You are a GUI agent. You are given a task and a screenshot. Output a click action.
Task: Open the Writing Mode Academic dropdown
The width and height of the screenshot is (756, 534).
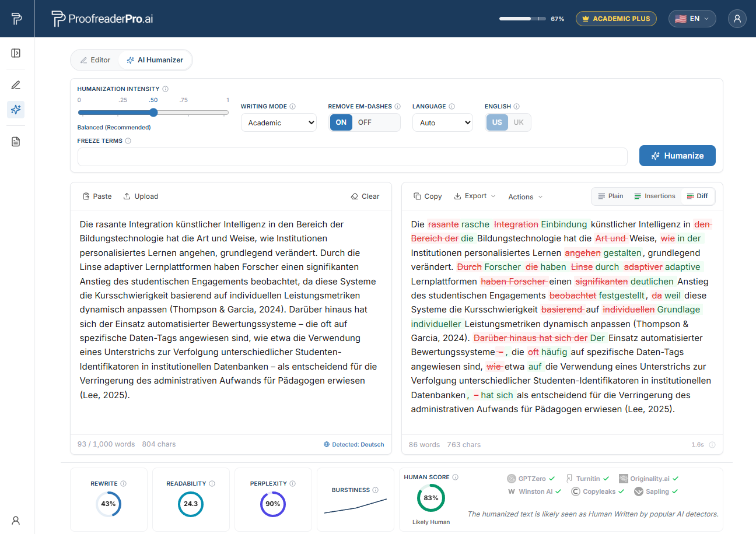279,122
